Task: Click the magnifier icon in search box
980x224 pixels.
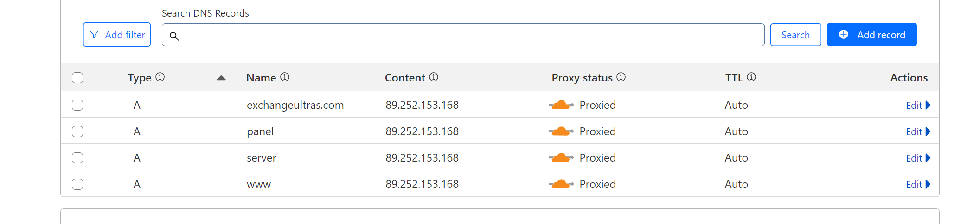Action: pos(174,36)
